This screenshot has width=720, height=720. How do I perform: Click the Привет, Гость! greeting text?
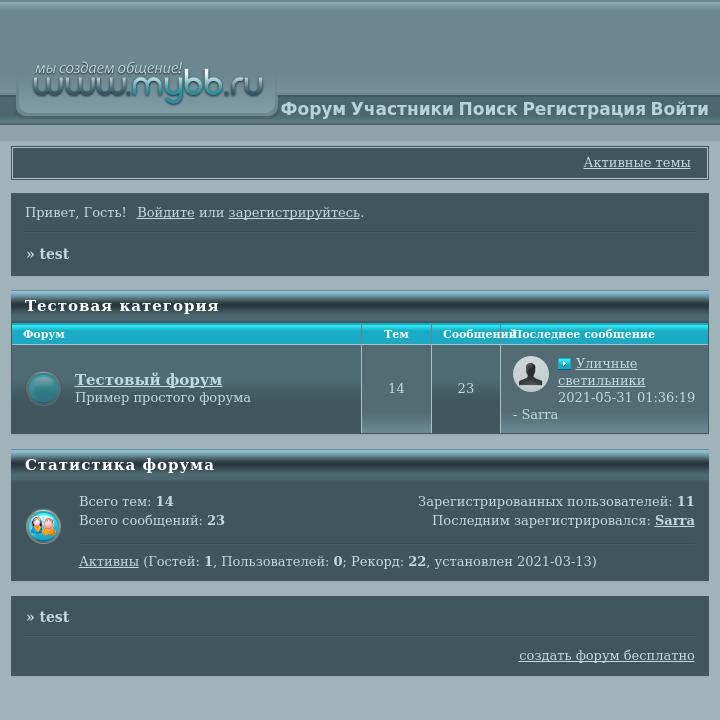click(75, 213)
